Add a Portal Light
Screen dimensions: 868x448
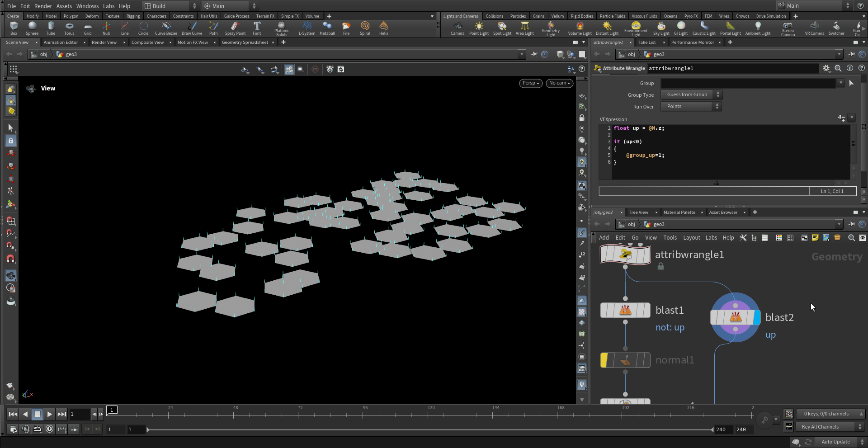coord(731,28)
